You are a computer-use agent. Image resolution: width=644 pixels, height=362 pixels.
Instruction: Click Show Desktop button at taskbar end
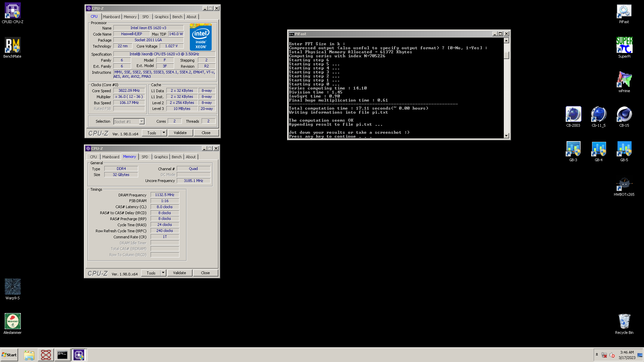pos(640,355)
